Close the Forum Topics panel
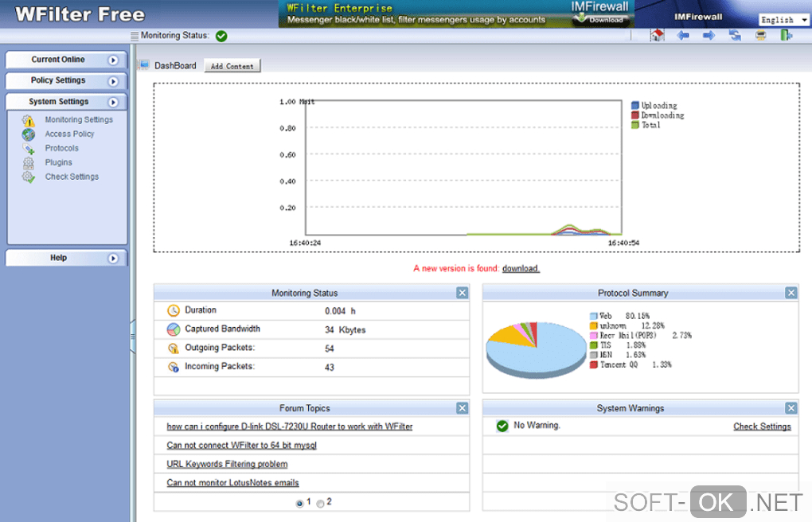The image size is (812, 522). (463, 408)
